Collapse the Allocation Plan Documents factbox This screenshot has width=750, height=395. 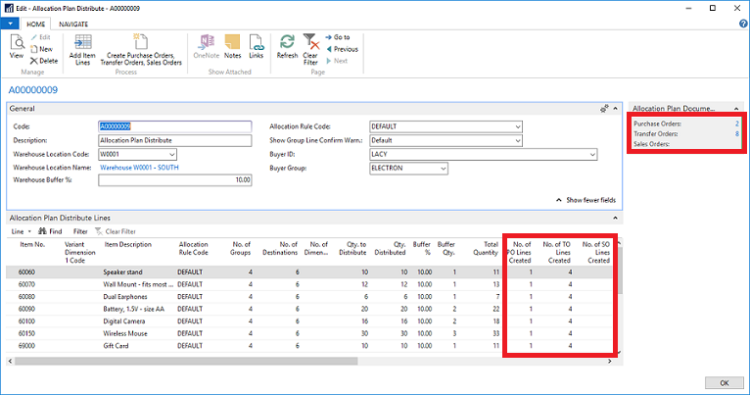tap(736, 109)
